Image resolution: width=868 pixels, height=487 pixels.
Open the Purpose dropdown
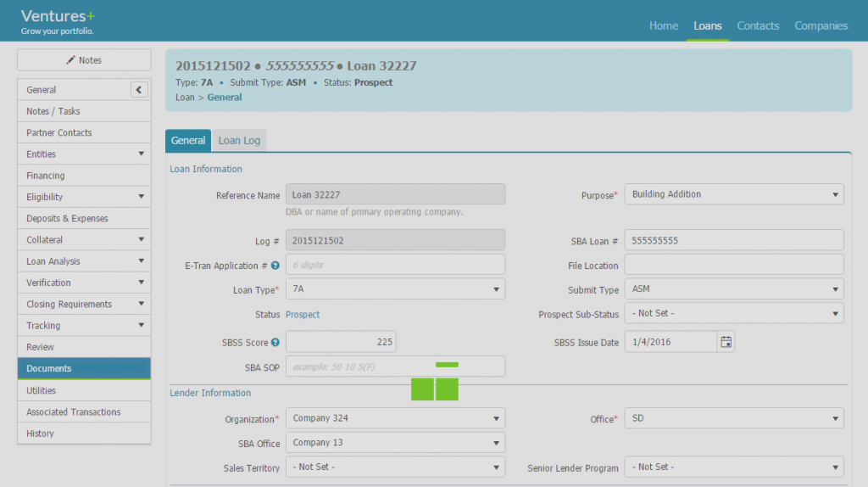pos(734,194)
